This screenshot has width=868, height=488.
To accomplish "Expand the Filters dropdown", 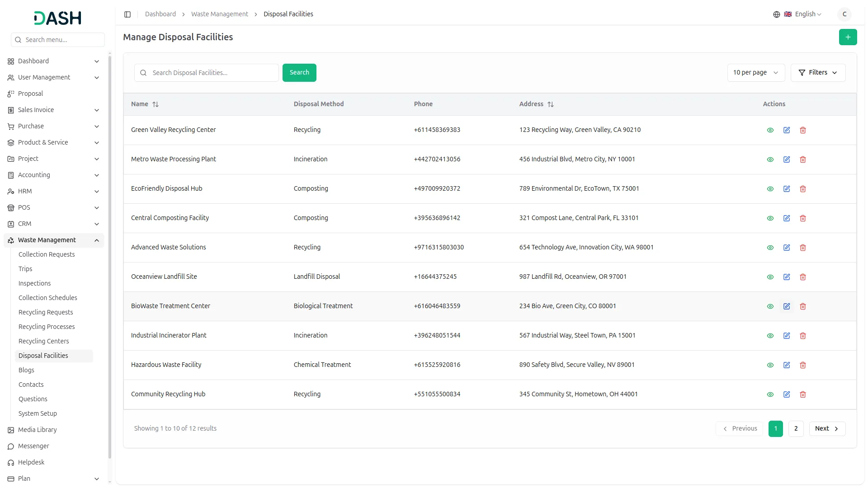I will tap(818, 73).
